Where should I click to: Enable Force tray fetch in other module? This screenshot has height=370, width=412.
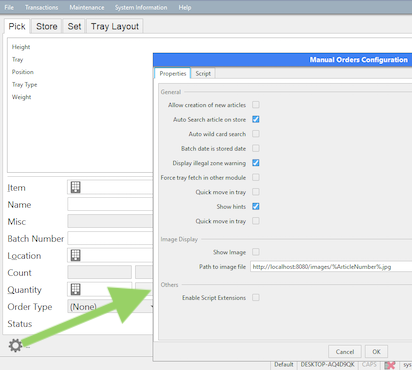click(256, 177)
